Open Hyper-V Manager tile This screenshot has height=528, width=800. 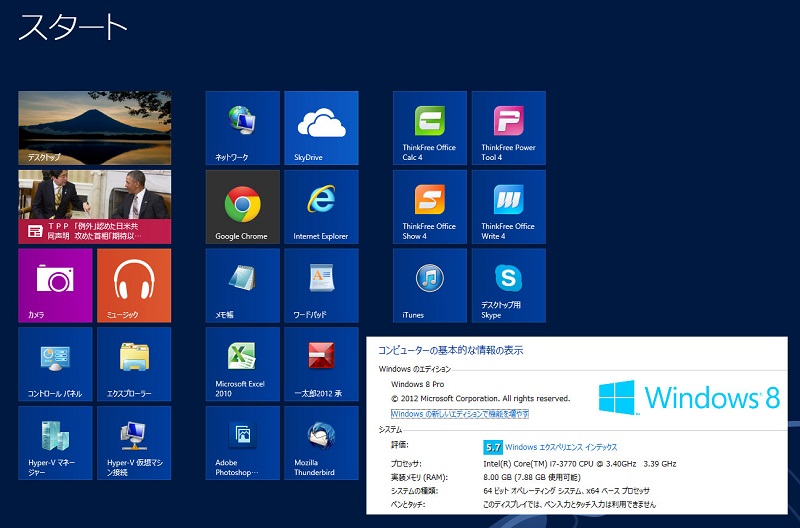pyautogui.click(x=56, y=443)
